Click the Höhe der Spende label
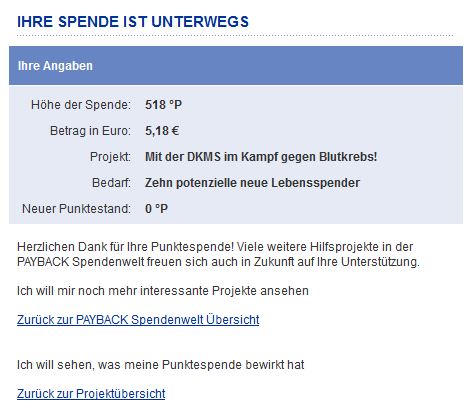472x411 pixels. 81,105
